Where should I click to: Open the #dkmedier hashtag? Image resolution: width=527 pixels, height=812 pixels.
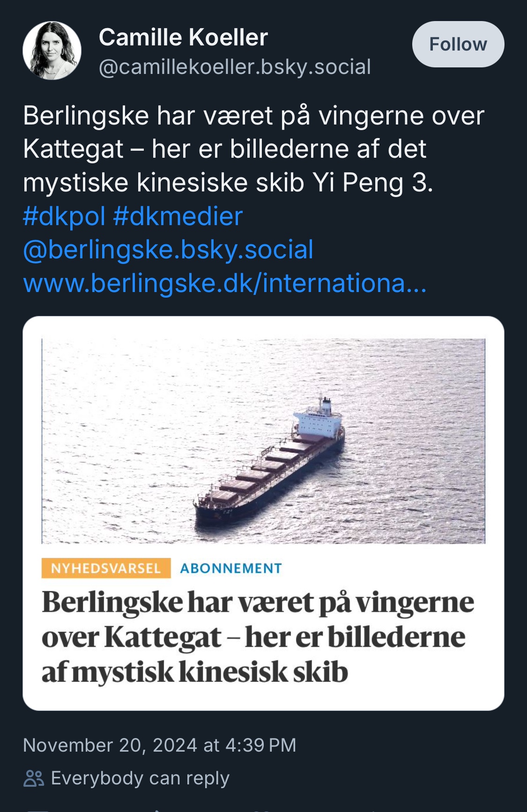pyautogui.click(x=178, y=216)
